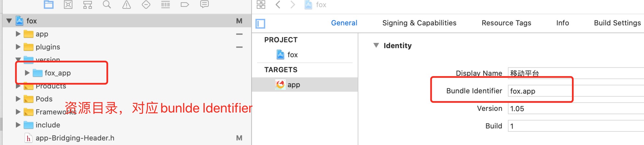Viewport: 644px width, 145px height.
Task: Expand the plugins folder
Action: click(x=18, y=47)
